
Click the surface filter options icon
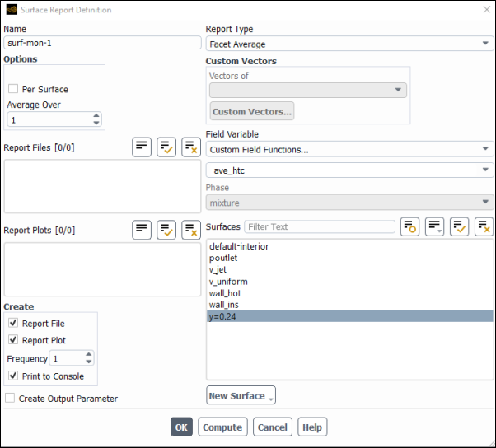(410, 226)
